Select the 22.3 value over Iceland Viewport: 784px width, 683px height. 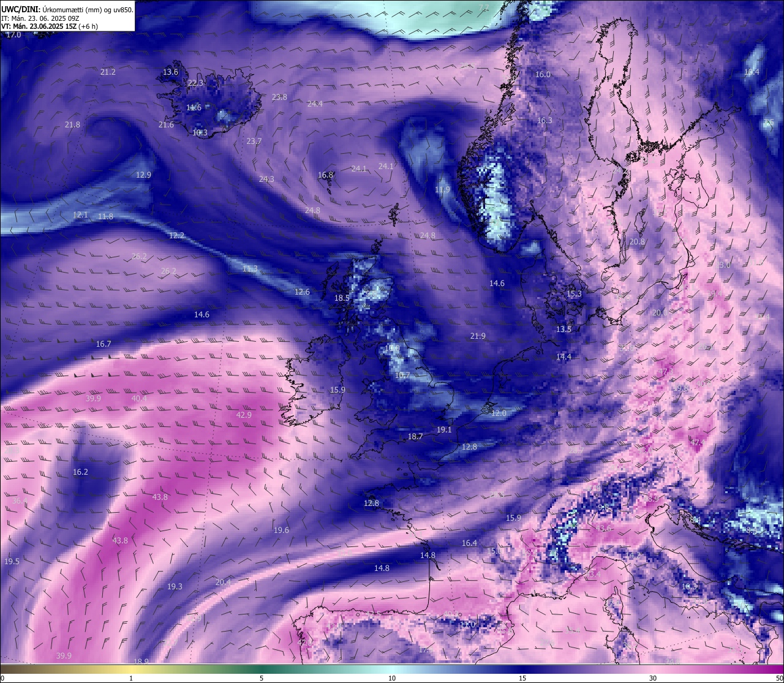(x=195, y=83)
